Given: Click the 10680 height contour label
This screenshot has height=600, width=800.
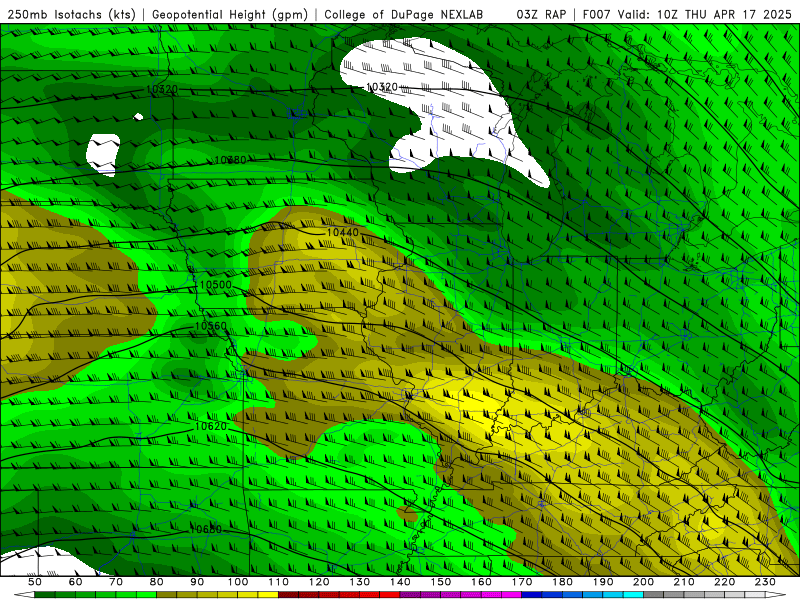Looking at the screenshot, I should click(x=206, y=530).
